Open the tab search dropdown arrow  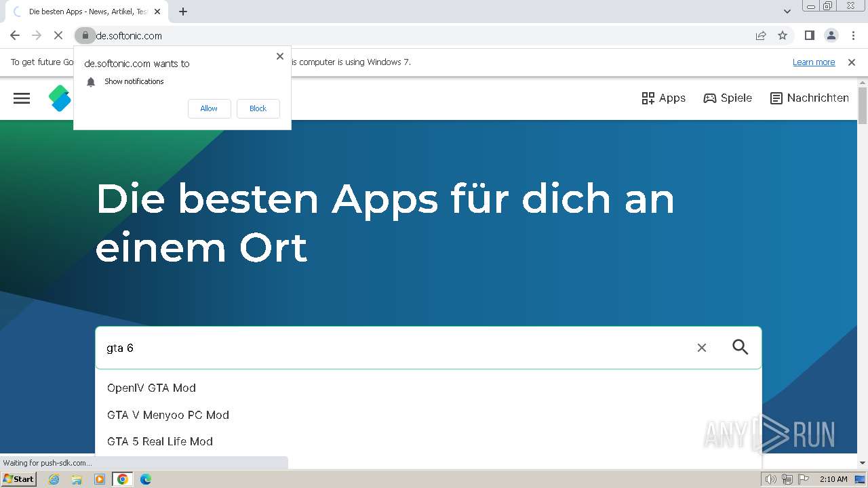click(787, 12)
